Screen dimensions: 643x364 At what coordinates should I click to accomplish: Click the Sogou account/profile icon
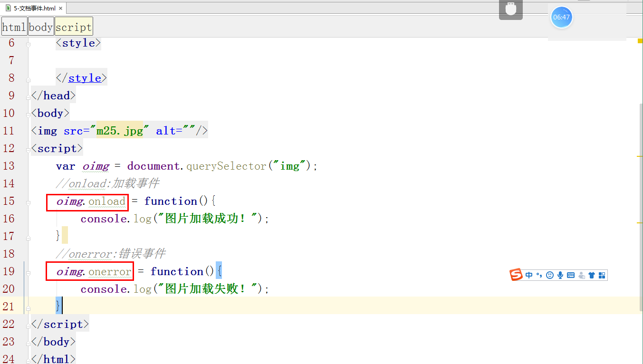tap(581, 275)
